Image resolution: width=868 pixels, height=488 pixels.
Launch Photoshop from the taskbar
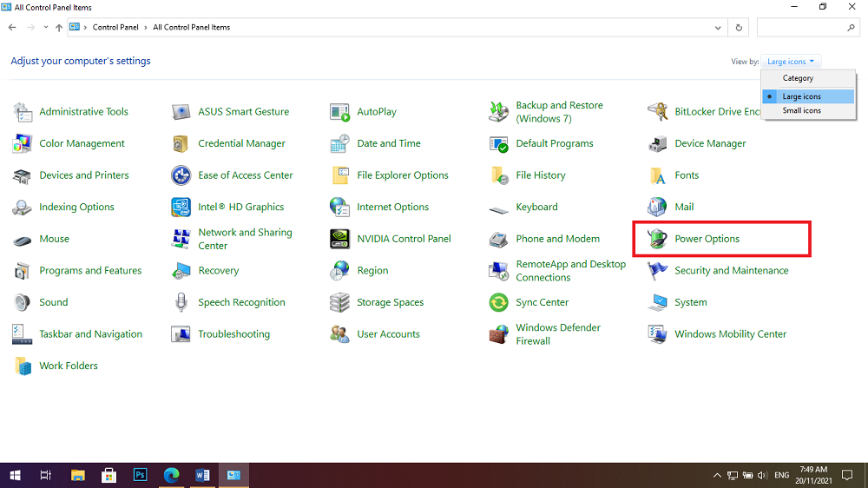[x=140, y=475]
